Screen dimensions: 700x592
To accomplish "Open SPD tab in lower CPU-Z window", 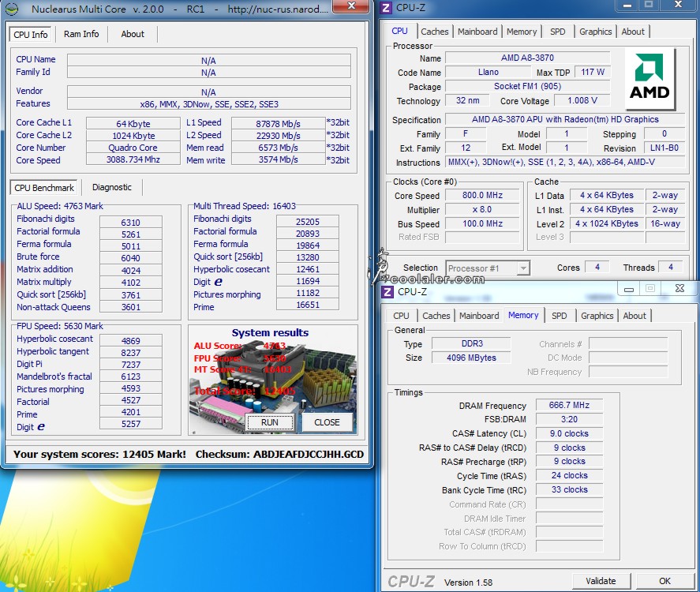I will pyautogui.click(x=559, y=316).
